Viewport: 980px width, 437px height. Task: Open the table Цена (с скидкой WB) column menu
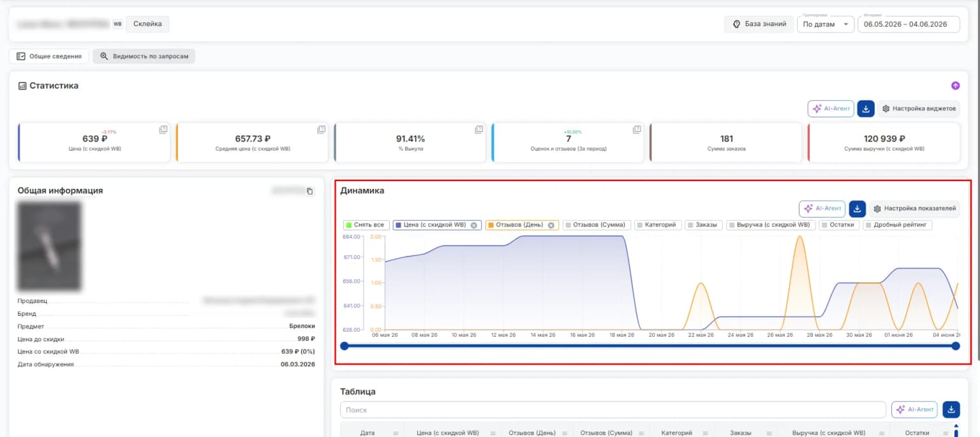pyautogui.click(x=493, y=433)
